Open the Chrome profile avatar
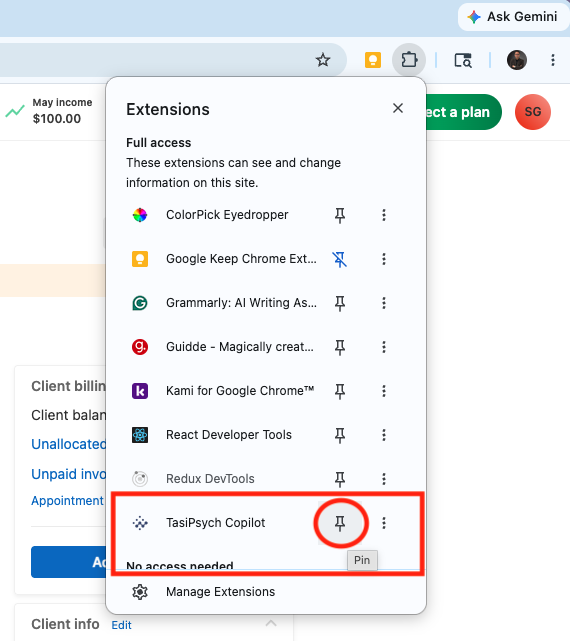570x641 pixels. tap(517, 60)
